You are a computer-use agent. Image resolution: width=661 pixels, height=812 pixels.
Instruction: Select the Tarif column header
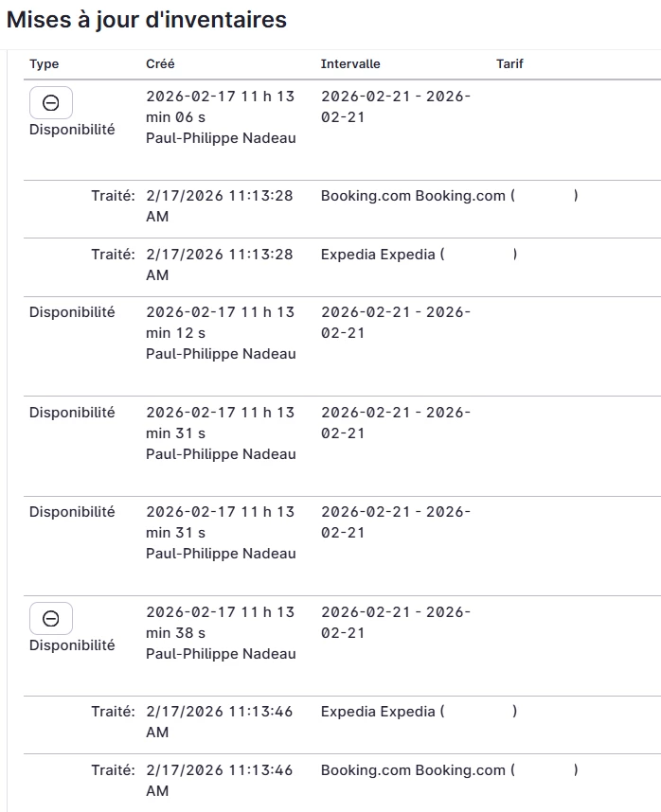coord(509,64)
